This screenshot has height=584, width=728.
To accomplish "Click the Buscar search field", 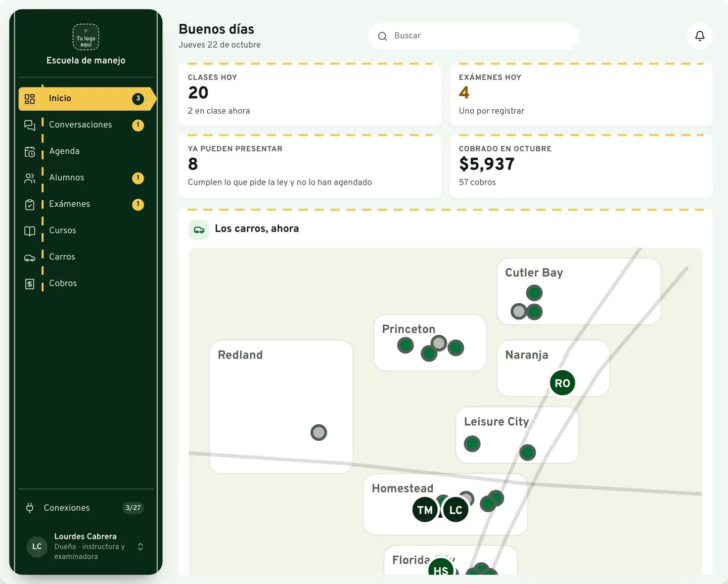I will [474, 36].
